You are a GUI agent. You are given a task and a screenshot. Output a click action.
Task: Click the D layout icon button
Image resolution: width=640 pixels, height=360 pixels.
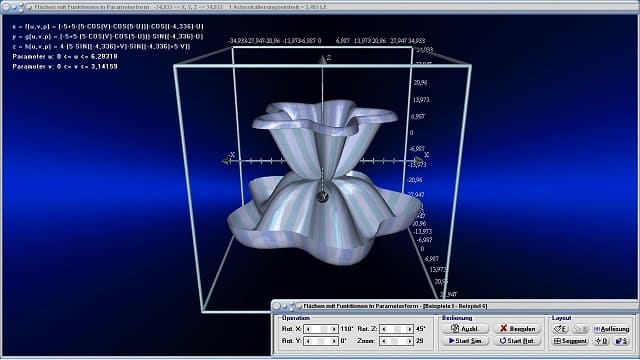[601, 340]
